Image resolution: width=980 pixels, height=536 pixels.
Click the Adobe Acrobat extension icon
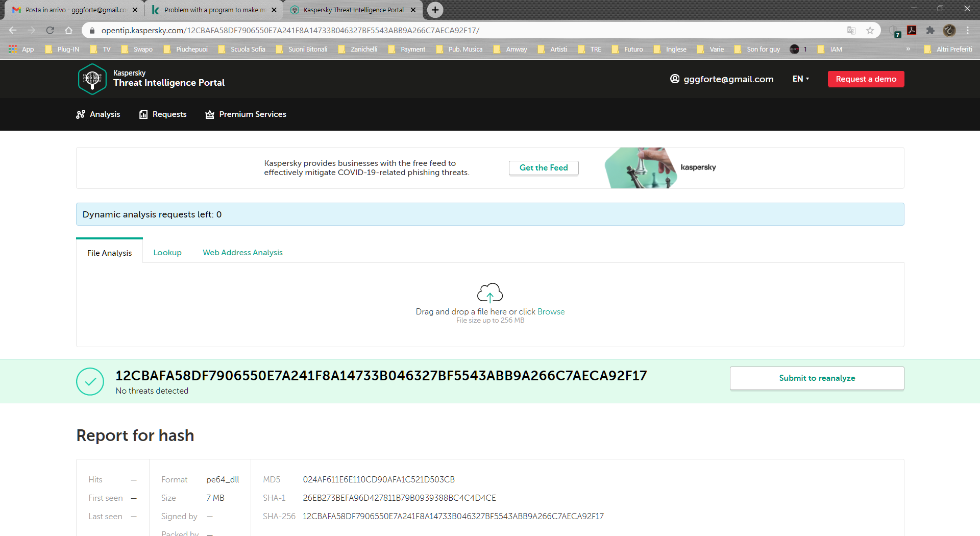coord(912,31)
